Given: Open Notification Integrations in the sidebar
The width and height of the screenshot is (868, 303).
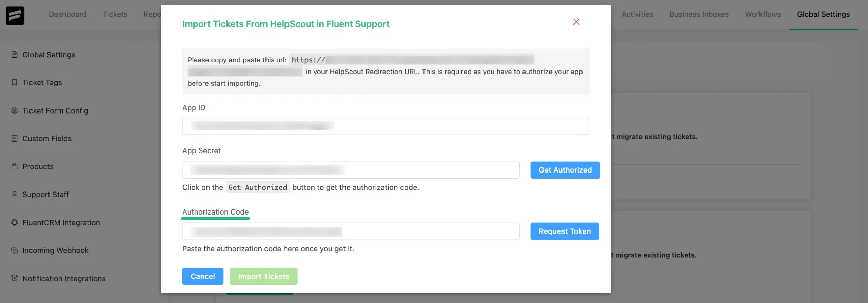Looking at the screenshot, I should (64, 278).
